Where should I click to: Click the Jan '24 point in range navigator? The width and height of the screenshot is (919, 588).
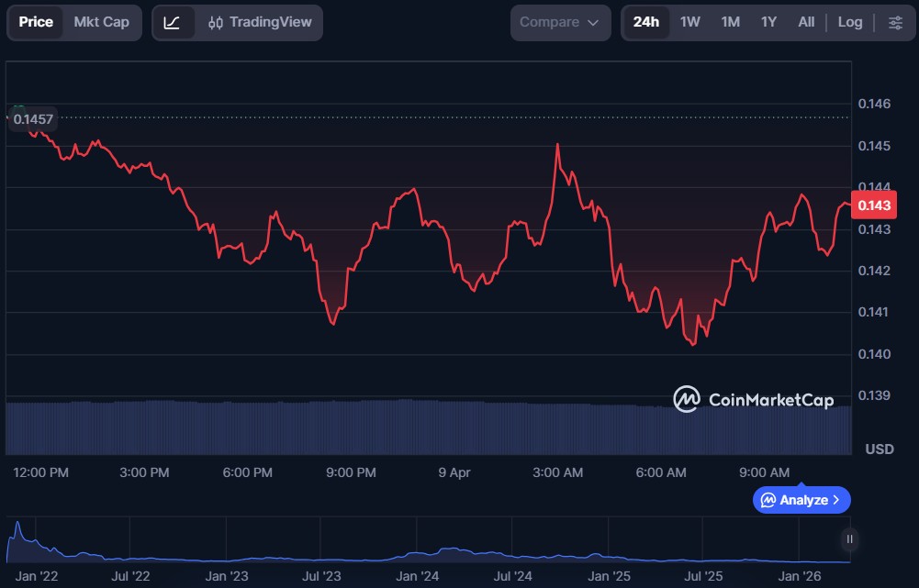417,576
